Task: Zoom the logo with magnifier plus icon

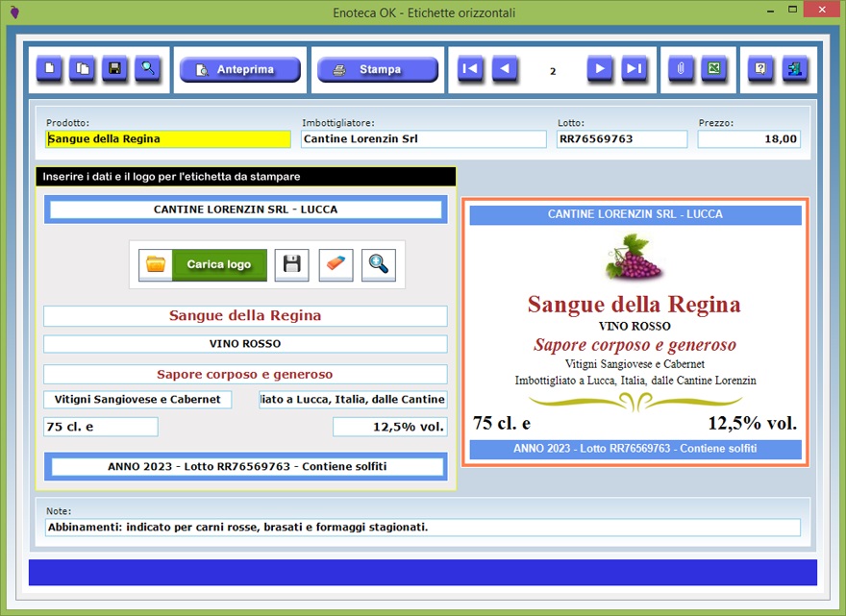Action: tap(379, 265)
